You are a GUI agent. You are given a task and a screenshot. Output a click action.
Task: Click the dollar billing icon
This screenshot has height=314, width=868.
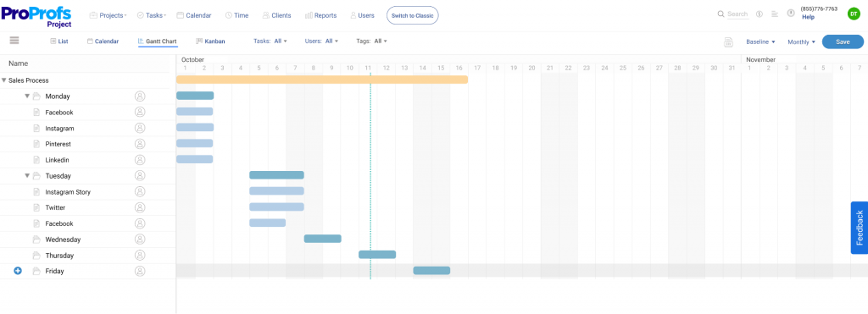759,14
